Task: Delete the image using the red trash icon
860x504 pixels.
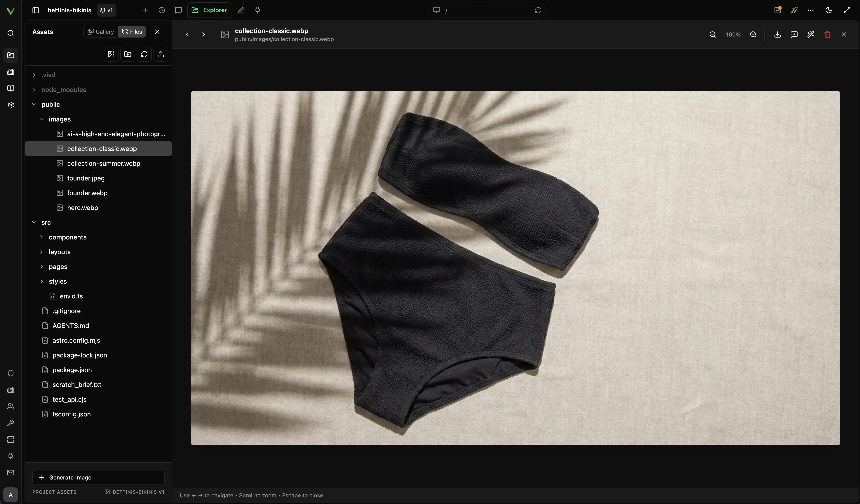Action: point(827,34)
